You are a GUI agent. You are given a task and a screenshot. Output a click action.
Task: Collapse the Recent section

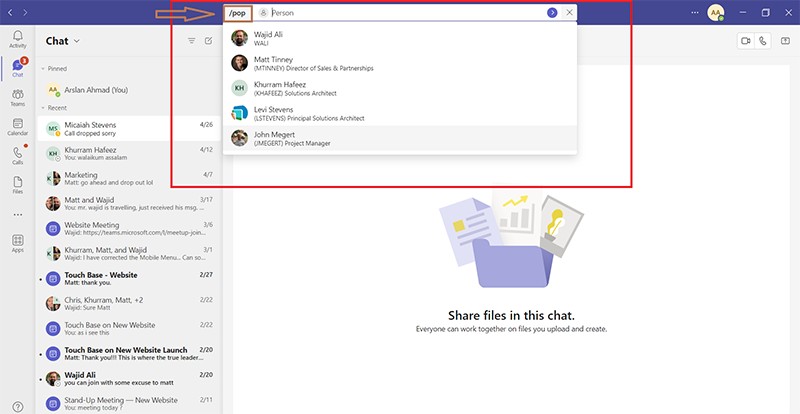click(x=54, y=108)
